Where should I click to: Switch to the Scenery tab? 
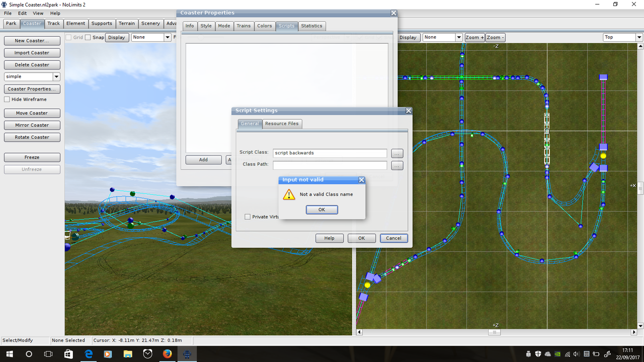(x=150, y=24)
